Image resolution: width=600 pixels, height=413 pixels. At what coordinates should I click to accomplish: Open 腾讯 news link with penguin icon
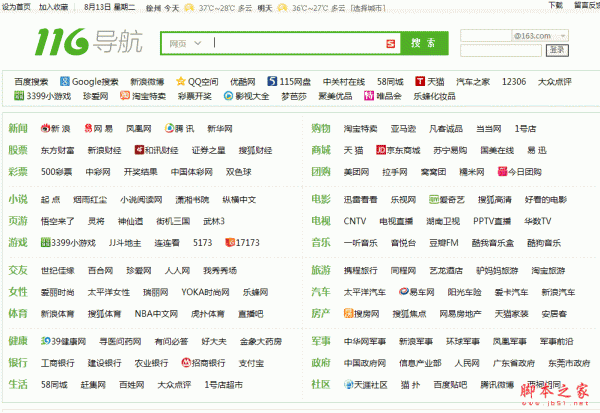[179, 129]
